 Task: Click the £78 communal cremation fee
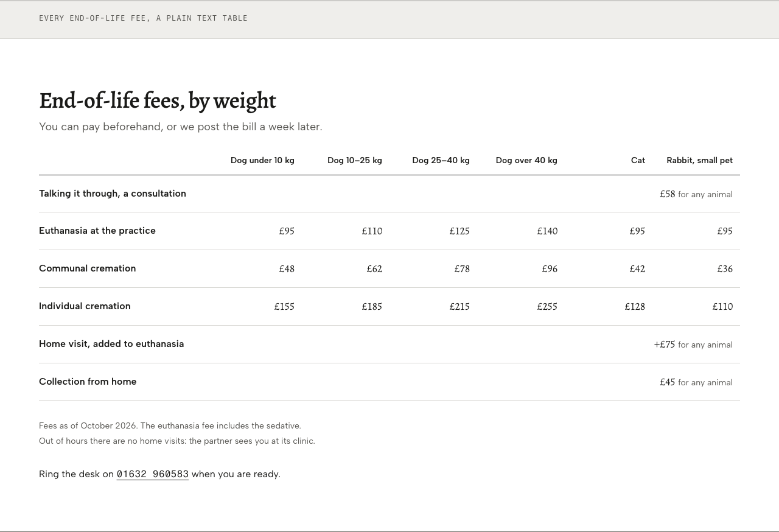coord(462,269)
